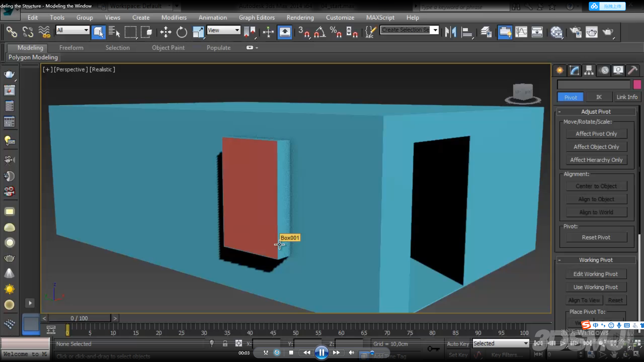This screenshot has height=362, width=644.
Task: Click the Mirror tool icon
Action: point(451,32)
